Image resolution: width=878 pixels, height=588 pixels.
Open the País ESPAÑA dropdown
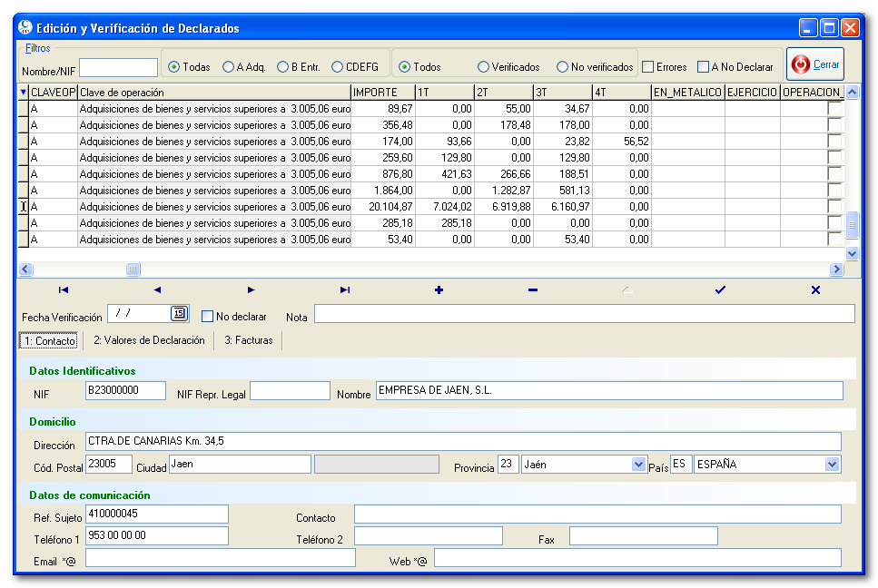[x=832, y=465]
